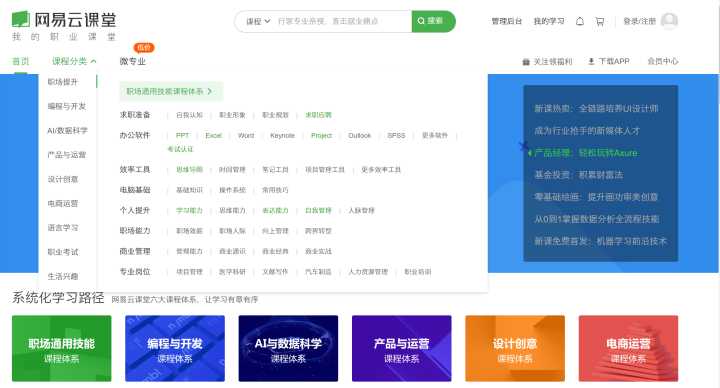Click 思维导图 under 效率工具
The image size is (720, 388).
pos(189,169)
